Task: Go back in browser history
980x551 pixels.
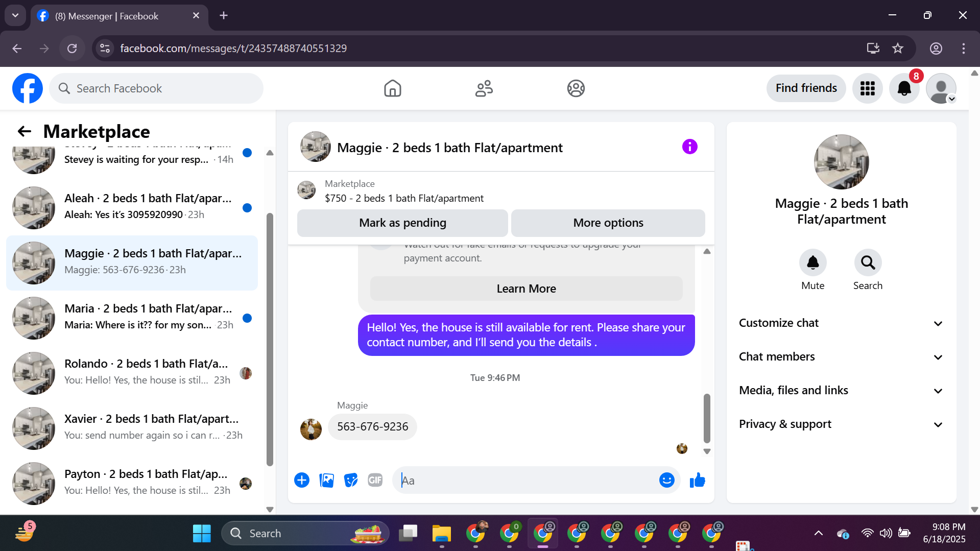Action: click(x=17, y=48)
